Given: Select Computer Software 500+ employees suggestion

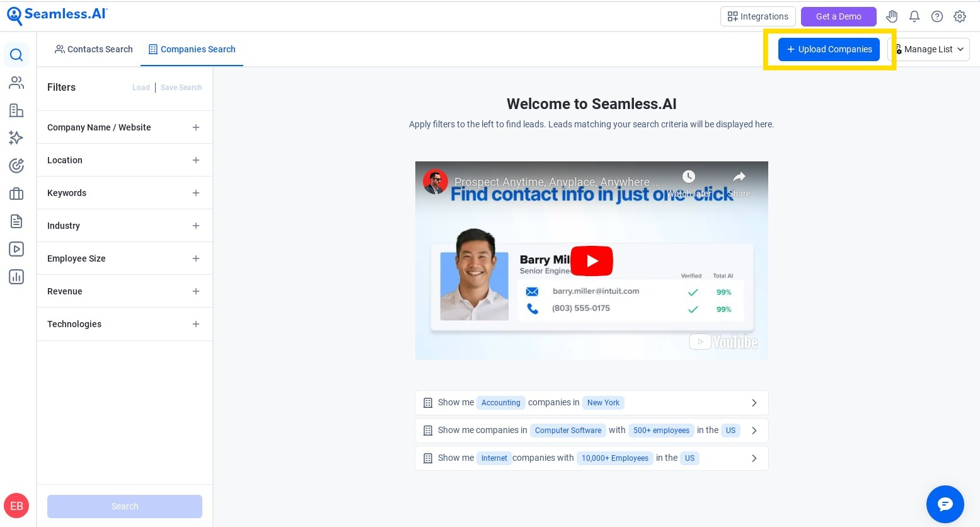Looking at the screenshot, I should [x=592, y=431].
